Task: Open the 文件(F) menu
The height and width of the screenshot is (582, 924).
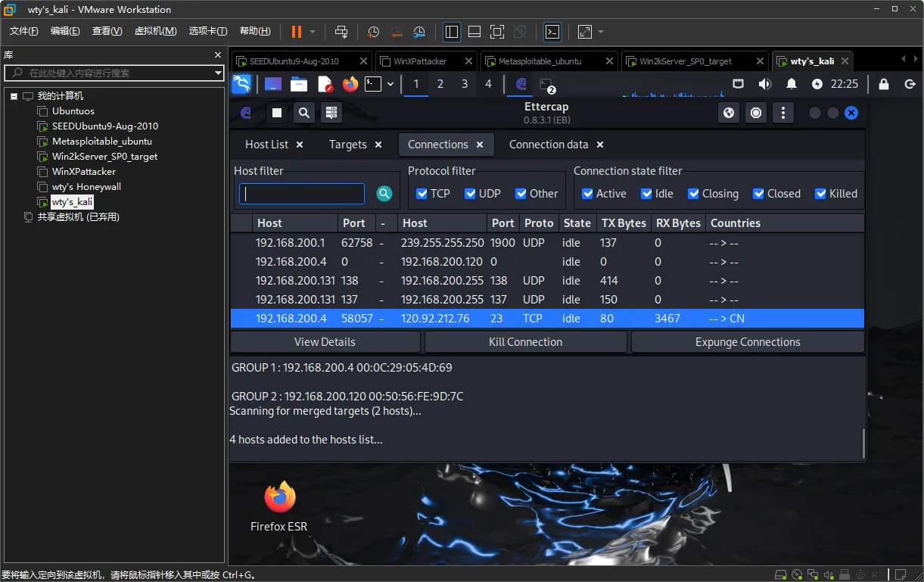Action: [x=24, y=31]
